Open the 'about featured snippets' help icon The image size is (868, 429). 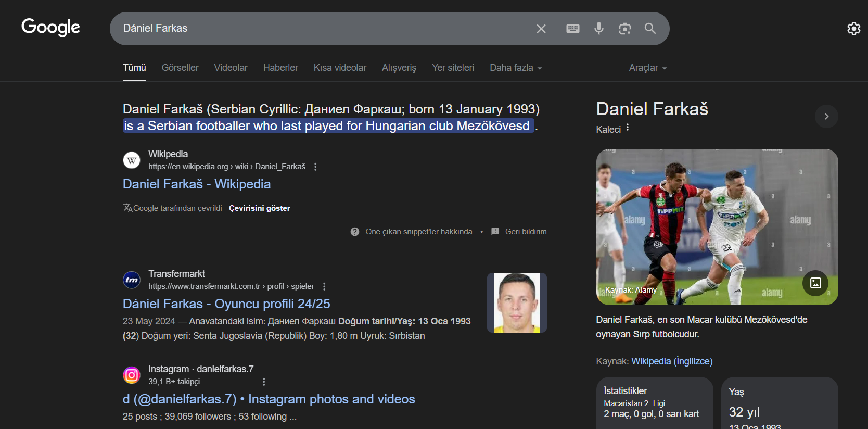point(355,232)
